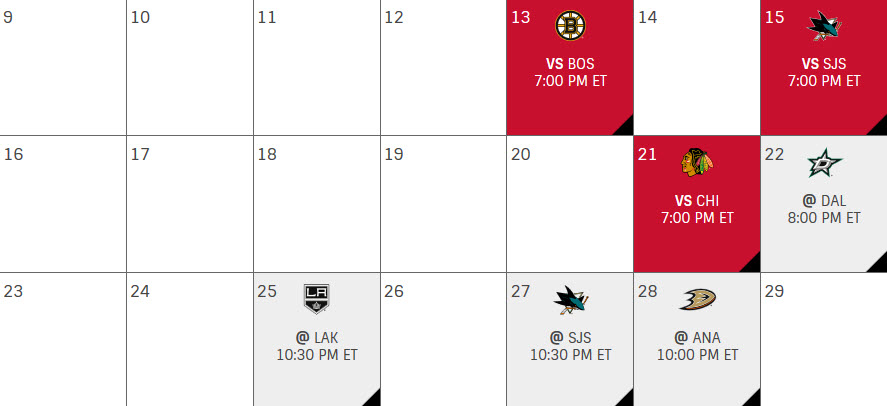Select the empty calendar day 18

[x=317, y=204]
